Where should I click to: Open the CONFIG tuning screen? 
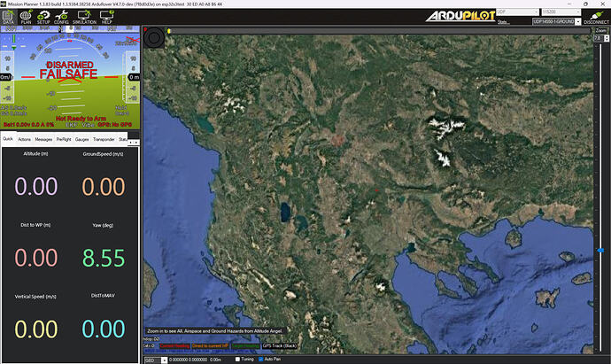[x=61, y=17]
